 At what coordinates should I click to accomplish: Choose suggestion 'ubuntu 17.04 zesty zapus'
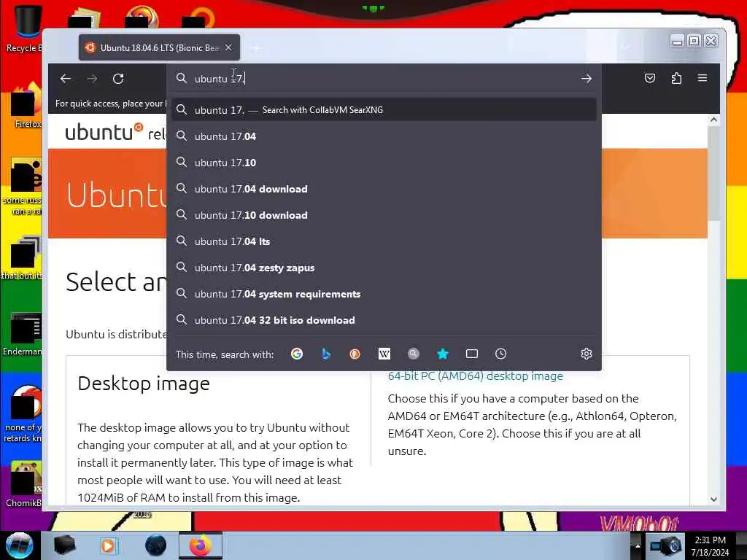click(384, 268)
